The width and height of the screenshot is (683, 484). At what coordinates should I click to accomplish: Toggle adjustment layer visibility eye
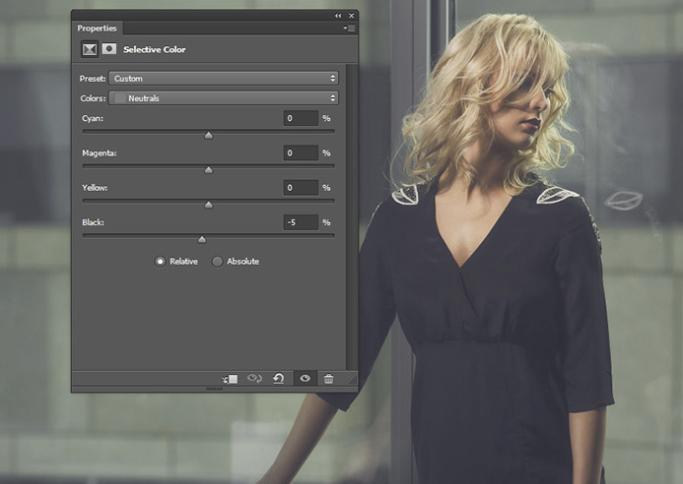click(304, 379)
